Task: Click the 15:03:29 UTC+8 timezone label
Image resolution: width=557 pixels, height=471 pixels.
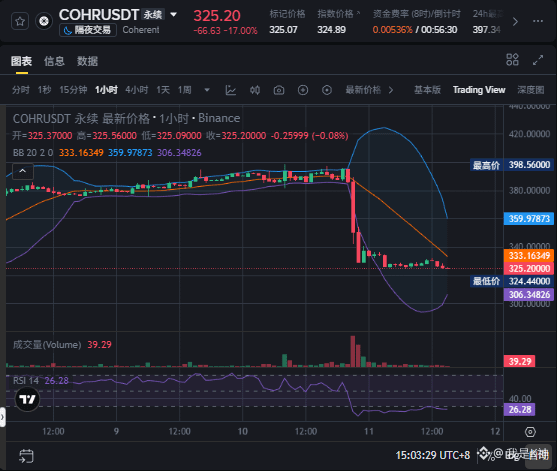Action: tap(433, 455)
